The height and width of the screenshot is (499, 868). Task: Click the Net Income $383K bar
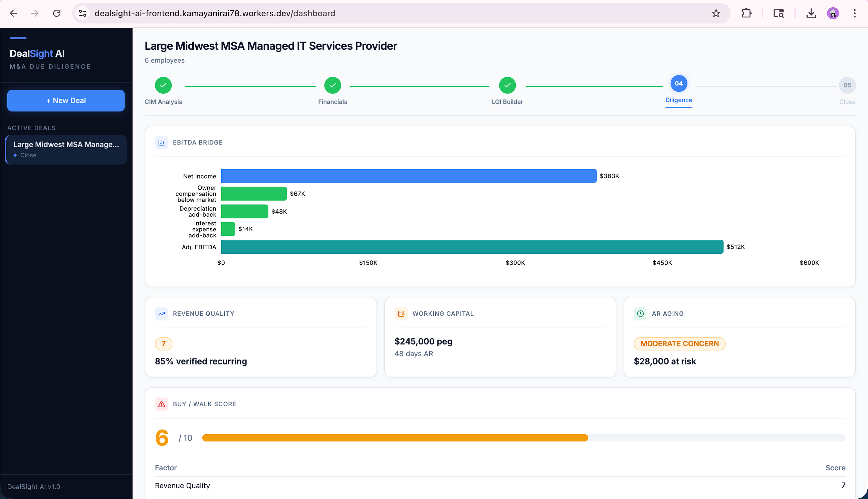coord(409,176)
